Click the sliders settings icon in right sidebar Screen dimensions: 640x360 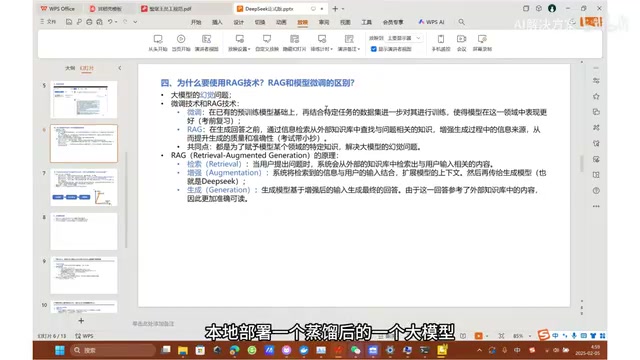click(596, 80)
